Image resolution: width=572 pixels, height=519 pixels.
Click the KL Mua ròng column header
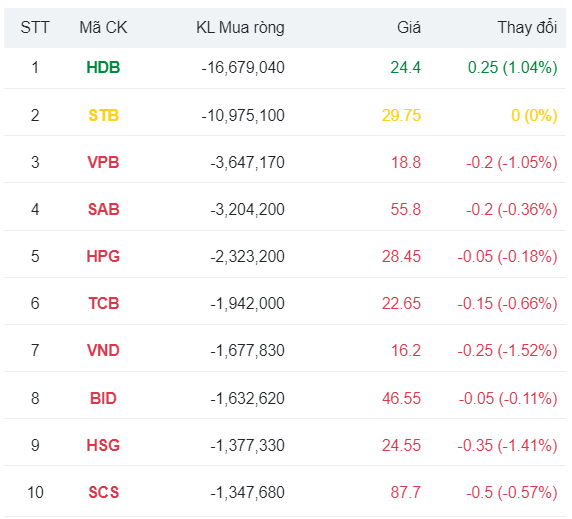[240, 28]
